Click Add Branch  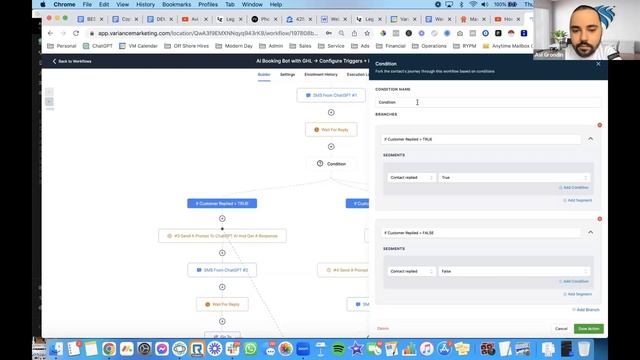pyautogui.click(x=586, y=310)
